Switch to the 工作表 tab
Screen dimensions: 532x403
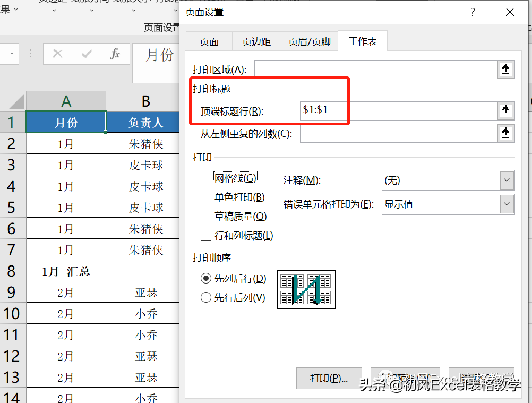pos(363,41)
